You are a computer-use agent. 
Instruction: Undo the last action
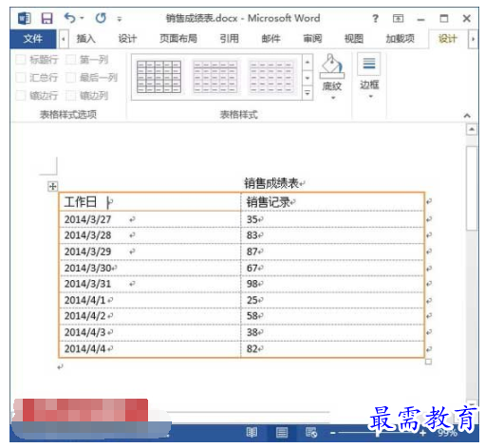(69, 18)
